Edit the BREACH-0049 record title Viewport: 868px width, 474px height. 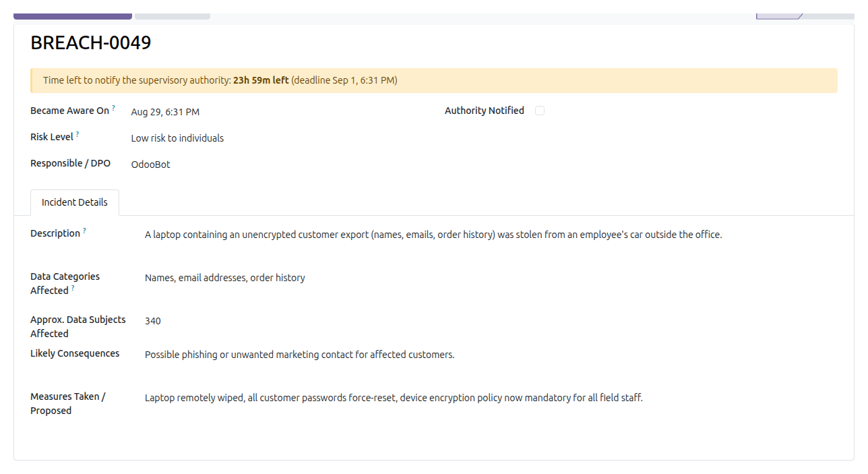pyautogui.click(x=91, y=43)
